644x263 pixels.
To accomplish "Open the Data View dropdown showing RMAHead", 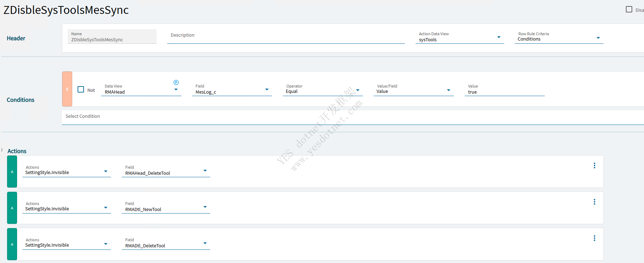I will [176, 90].
